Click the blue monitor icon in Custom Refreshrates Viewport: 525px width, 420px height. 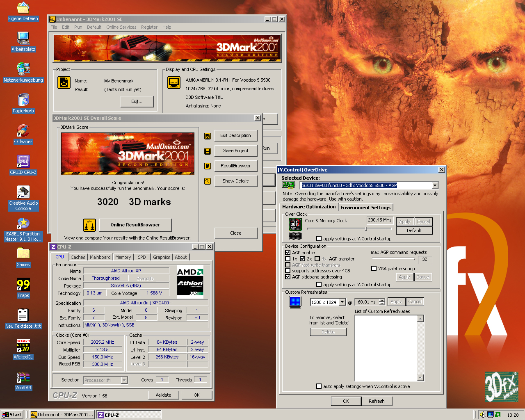tap(295, 302)
